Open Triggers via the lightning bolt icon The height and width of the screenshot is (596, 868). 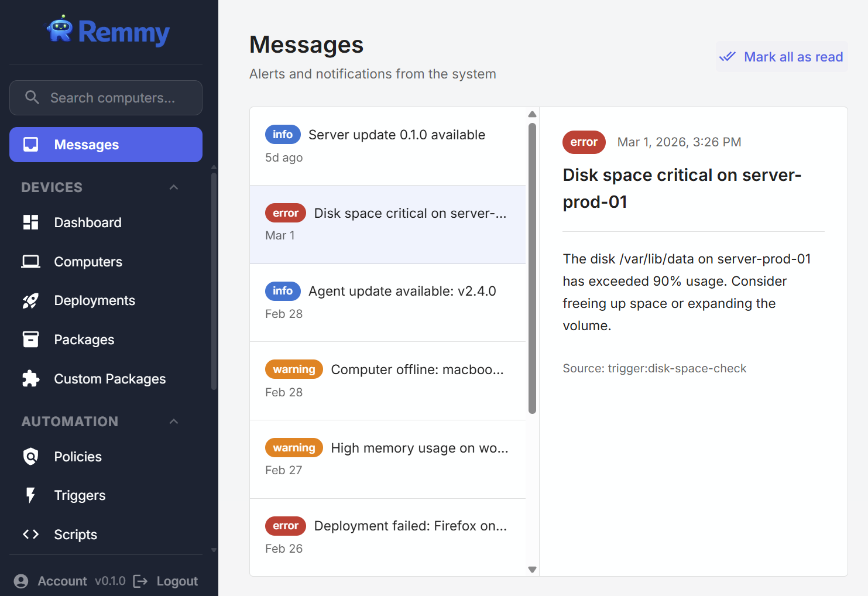point(30,495)
